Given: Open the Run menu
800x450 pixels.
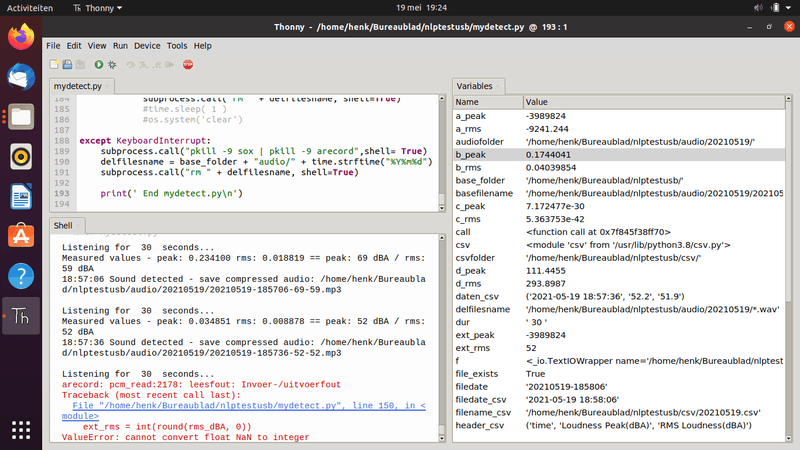Looking at the screenshot, I should click(x=120, y=45).
